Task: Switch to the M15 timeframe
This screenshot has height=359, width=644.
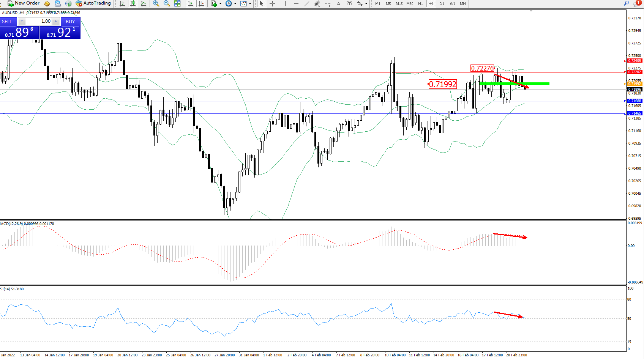Action: [x=399, y=3]
